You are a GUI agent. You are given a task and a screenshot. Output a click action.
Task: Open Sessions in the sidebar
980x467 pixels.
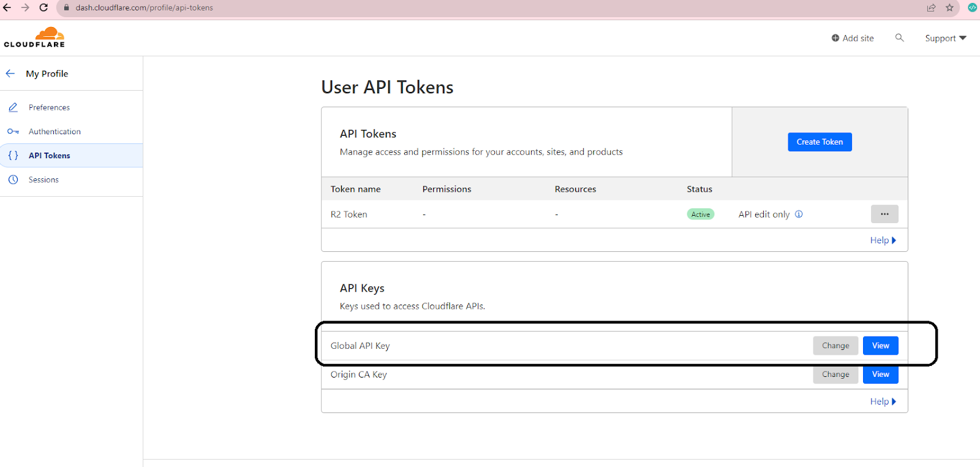pos(43,180)
